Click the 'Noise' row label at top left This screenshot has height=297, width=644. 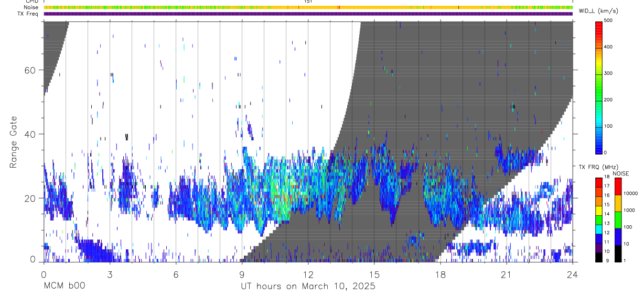tap(31, 7)
